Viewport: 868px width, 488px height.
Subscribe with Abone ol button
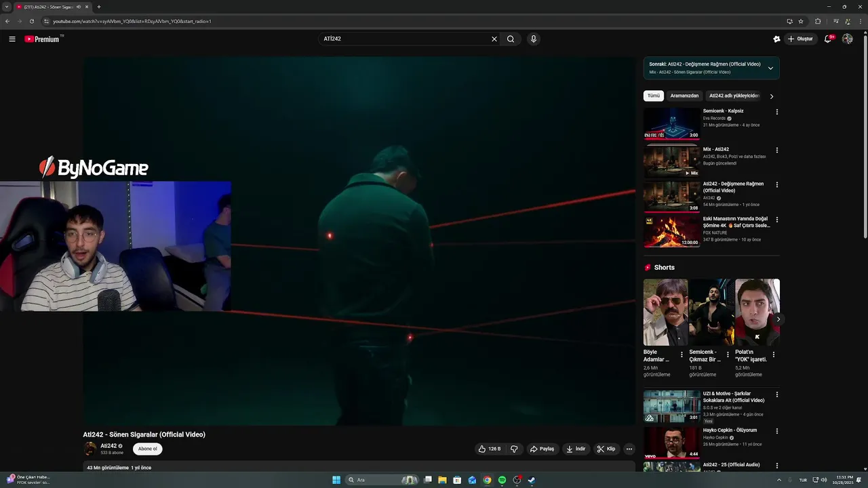click(x=147, y=449)
